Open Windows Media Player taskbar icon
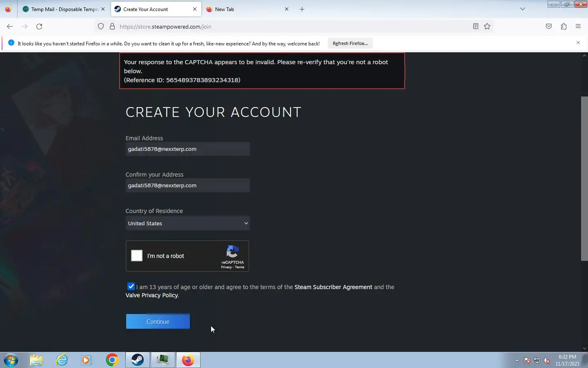 86,360
